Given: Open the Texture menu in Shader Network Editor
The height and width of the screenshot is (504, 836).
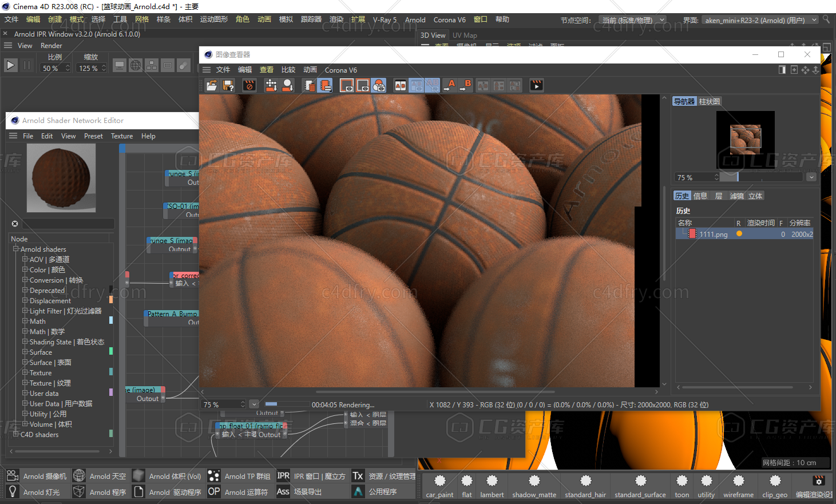Looking at the screenshot, I should click(122, 136).
